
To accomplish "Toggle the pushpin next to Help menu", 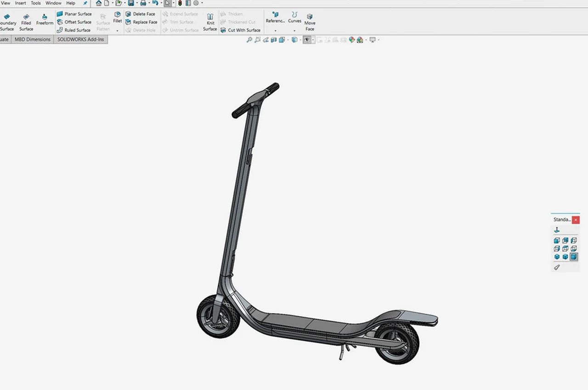I will click(x=85, y=3).
